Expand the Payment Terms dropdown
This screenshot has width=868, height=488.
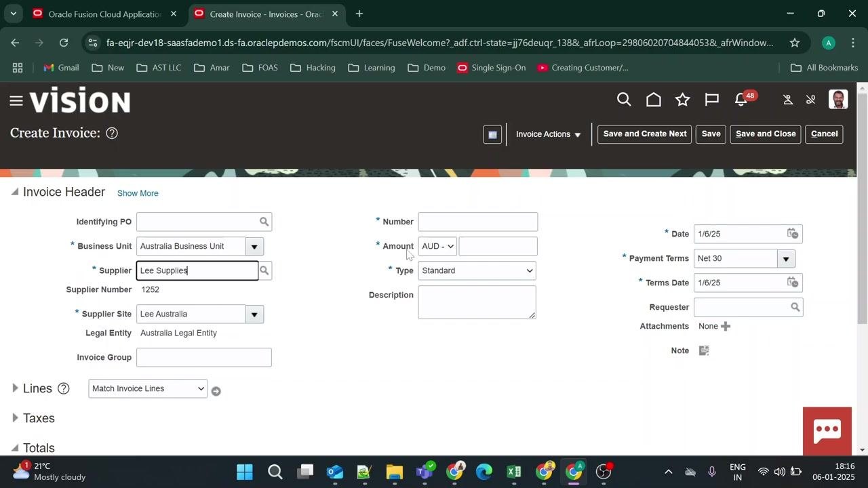(786, 258)
